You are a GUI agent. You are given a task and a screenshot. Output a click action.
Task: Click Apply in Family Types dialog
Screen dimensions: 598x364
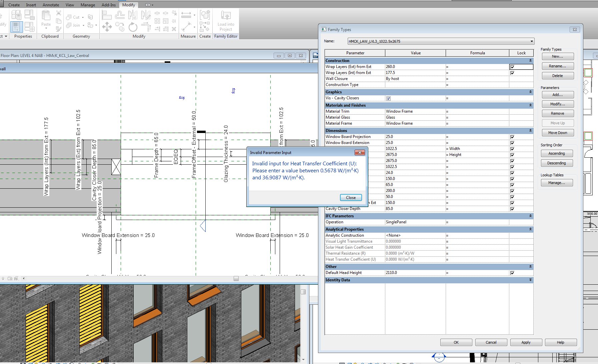pyautogui.click(x=526, y=342)
